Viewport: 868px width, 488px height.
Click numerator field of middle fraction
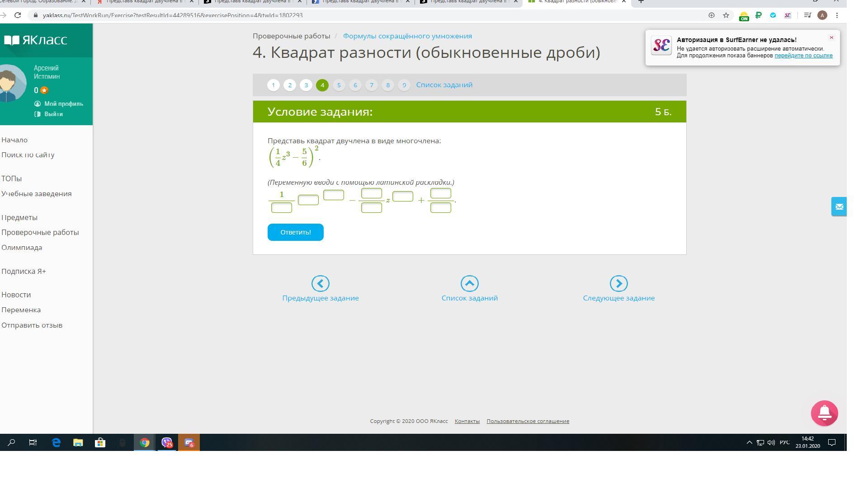point(372,193)
